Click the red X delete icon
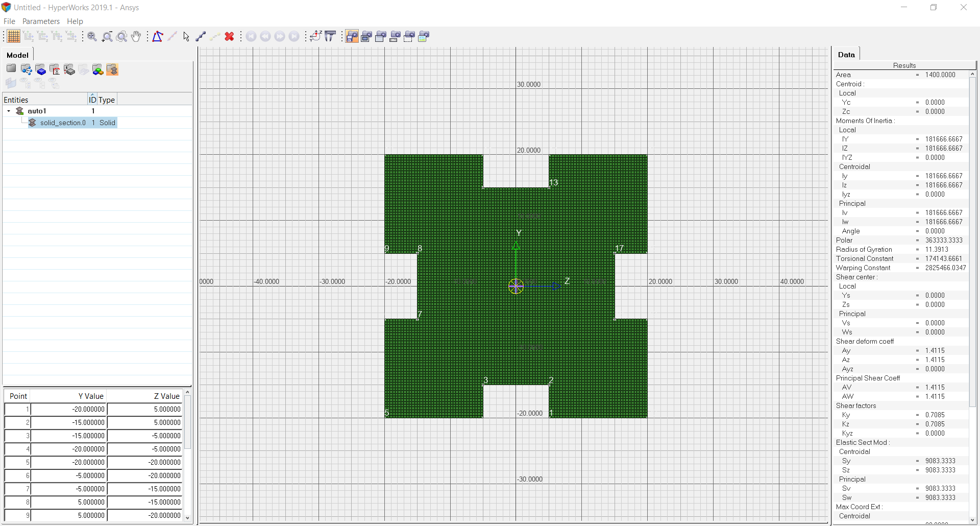 click(x=230, y=36)
